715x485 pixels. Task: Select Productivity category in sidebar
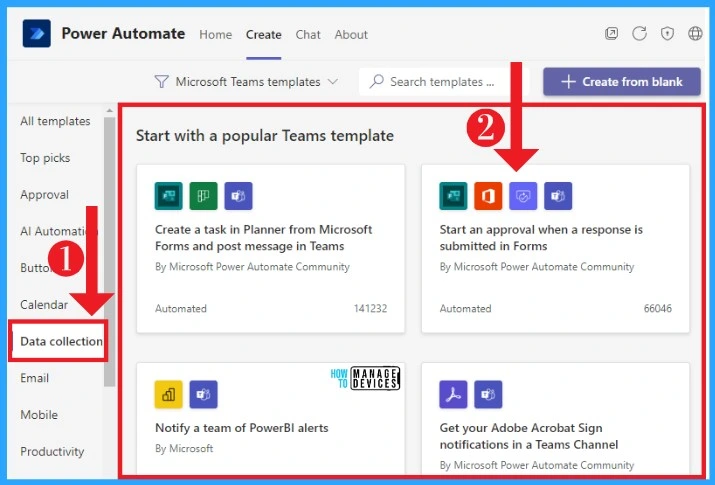tap(52, 451)
